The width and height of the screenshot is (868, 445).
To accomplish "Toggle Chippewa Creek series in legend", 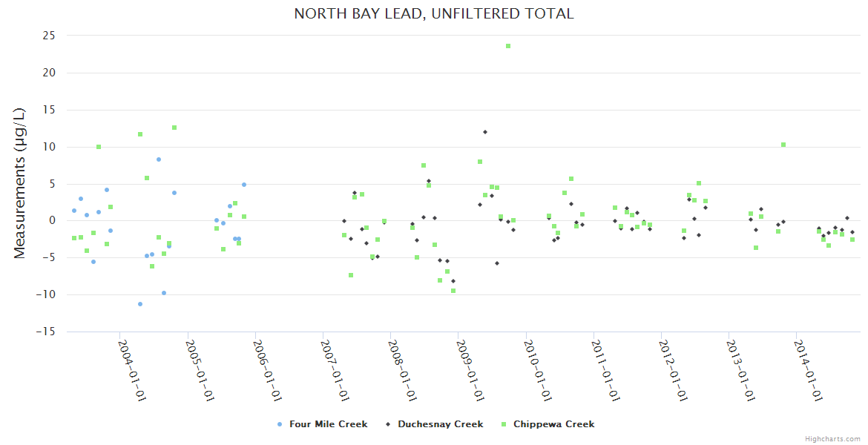I will point(553,424).
